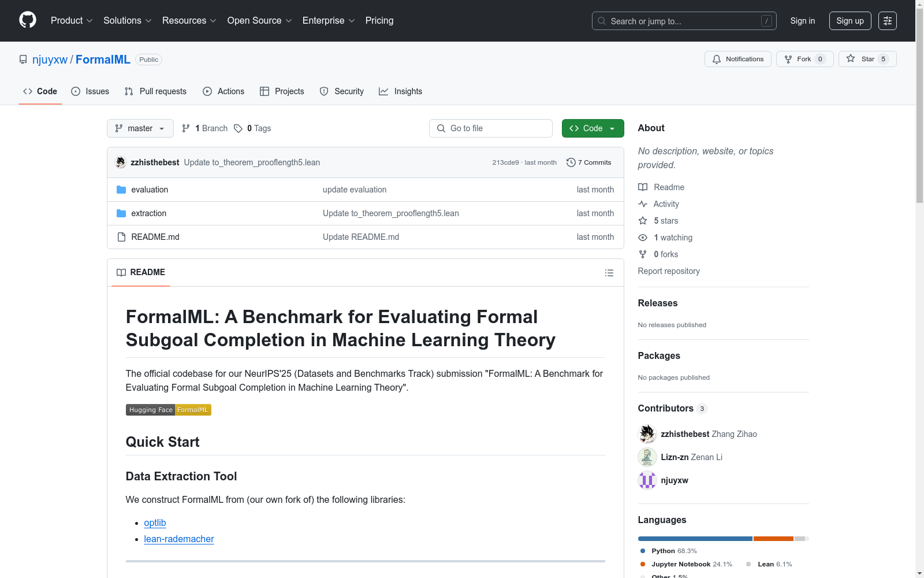Open the 'update evaluation' commit message
The height and width of the screenshot is (578, 924).
click(x=355, y=190)
